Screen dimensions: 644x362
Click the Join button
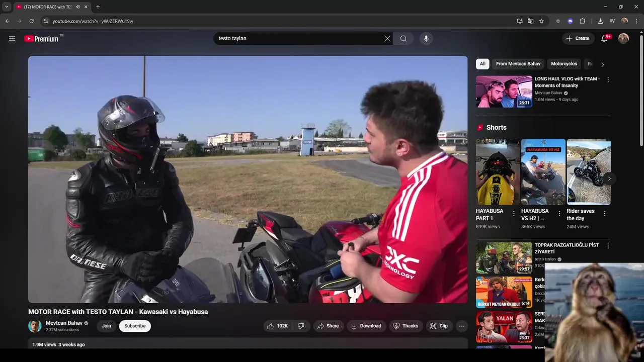coord(107,326)
